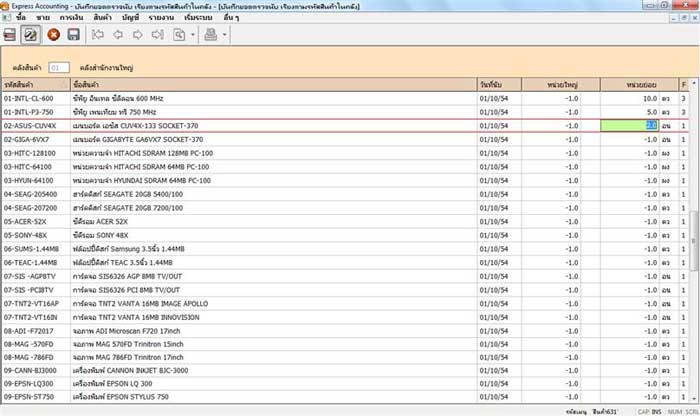Click the printer icon in toolbar

tap(211, 35)
